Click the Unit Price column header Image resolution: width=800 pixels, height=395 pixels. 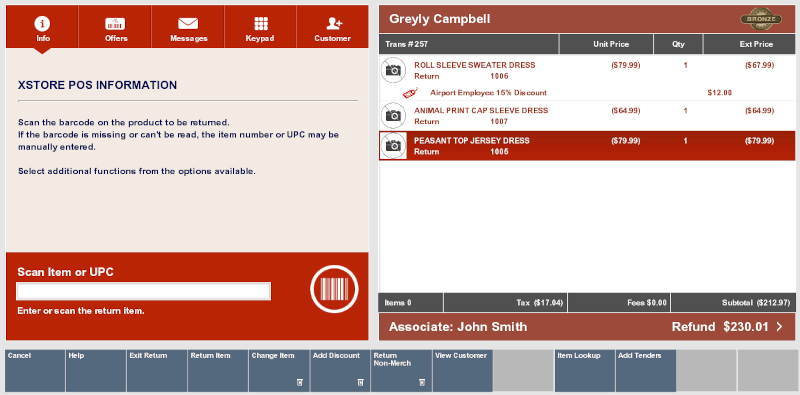[x=606, y=44]
